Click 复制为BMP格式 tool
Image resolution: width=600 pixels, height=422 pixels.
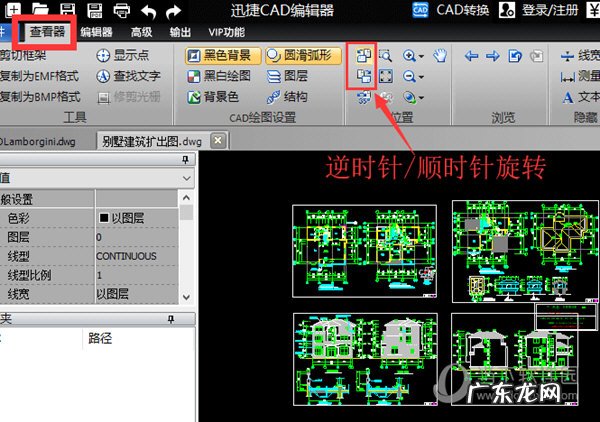pos(40,96)
